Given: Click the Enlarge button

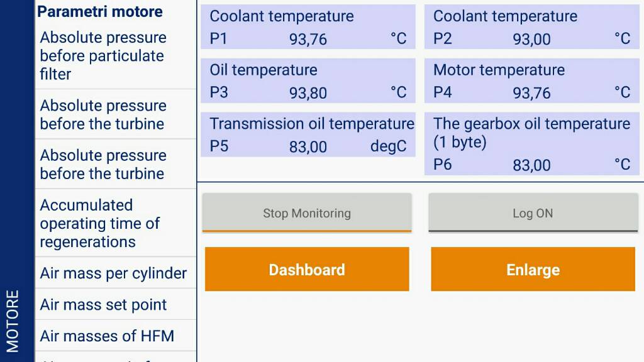Looking at the screenshot, I should point(533,269).
